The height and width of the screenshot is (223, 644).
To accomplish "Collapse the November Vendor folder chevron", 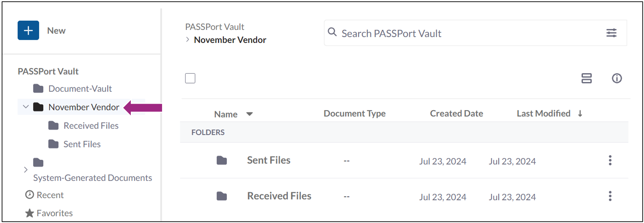I will click(x=25, y=107).
